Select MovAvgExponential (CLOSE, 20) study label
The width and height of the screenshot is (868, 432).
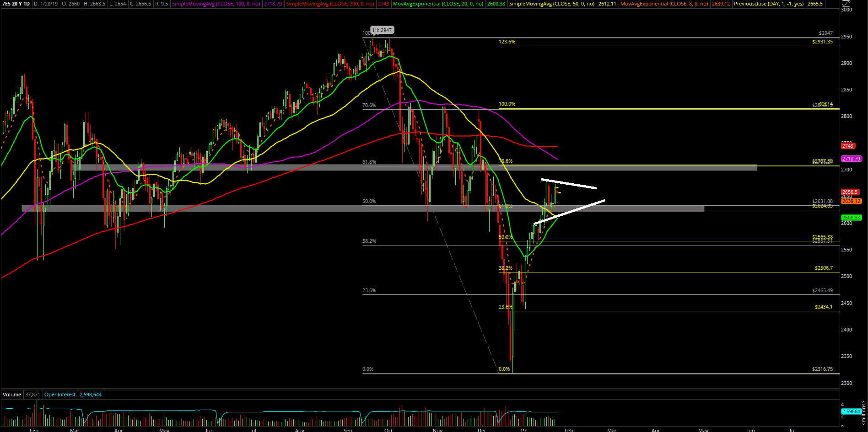(x=438, y=4)
